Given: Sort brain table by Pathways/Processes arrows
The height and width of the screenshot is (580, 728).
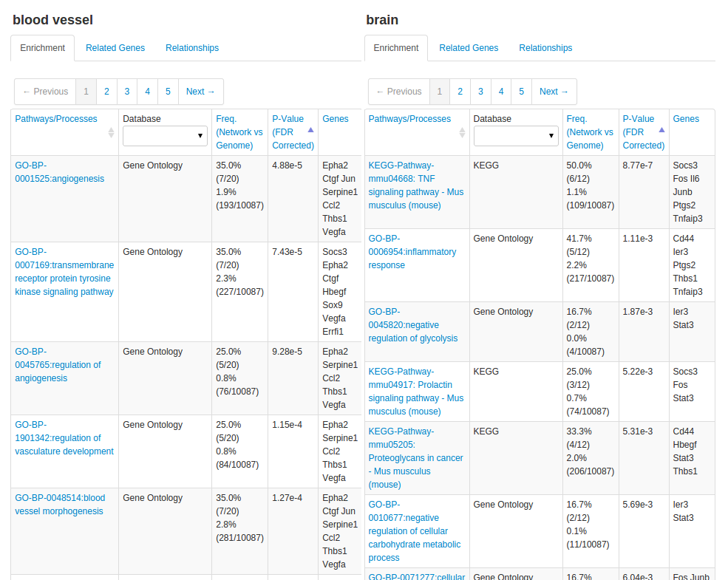Looking at the screenshot, I should click(x=462, y=132).
